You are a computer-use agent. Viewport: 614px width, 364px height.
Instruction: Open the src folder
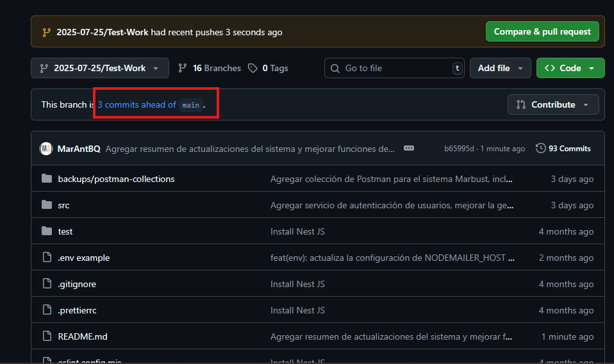pos(63,205)
